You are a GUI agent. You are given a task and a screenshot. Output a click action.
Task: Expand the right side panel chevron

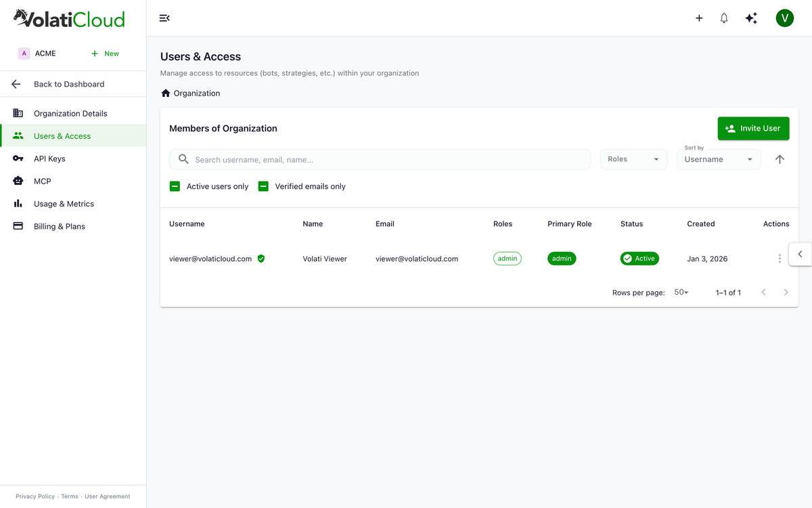click(x=800, y=254)
